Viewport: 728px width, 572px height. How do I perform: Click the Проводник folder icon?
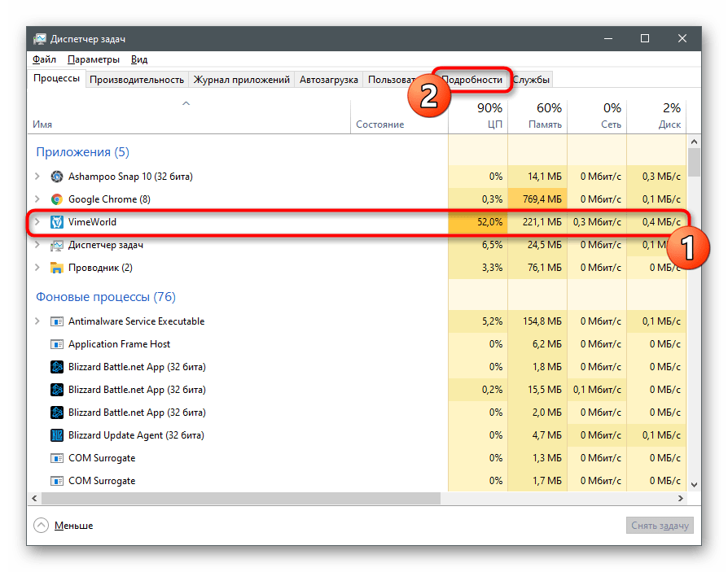pos(57,268)
